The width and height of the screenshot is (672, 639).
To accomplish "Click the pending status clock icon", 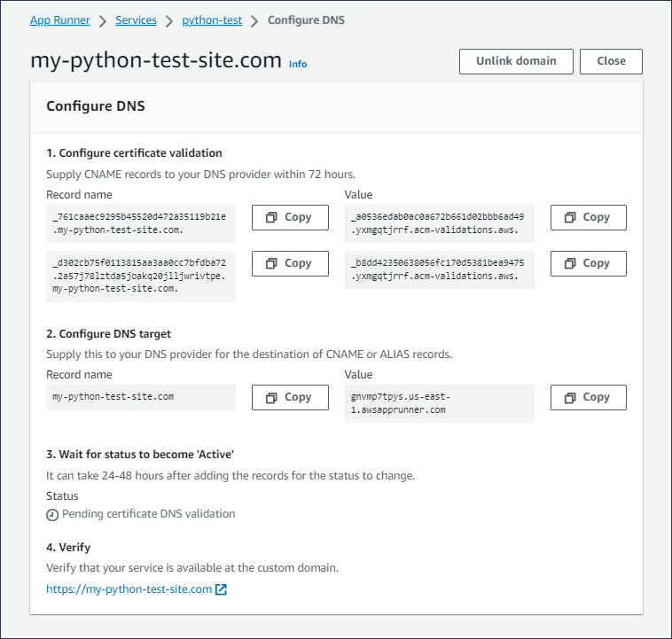I will click(x=52, y=514).
